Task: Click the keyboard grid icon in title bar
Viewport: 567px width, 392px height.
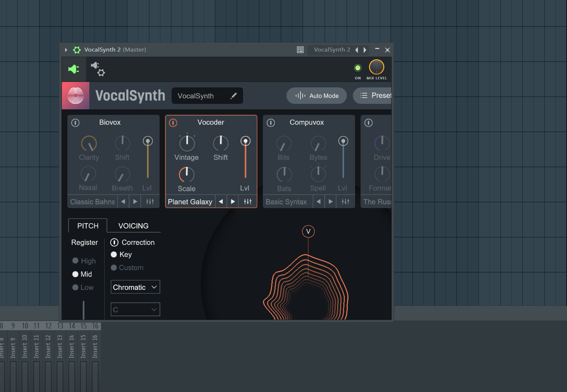Action: click(300, 49)
